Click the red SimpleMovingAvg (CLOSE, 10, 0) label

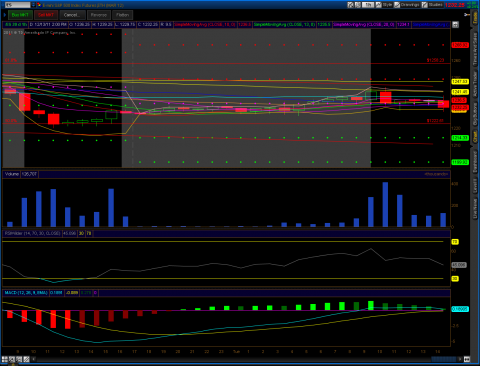click(205, 25)
